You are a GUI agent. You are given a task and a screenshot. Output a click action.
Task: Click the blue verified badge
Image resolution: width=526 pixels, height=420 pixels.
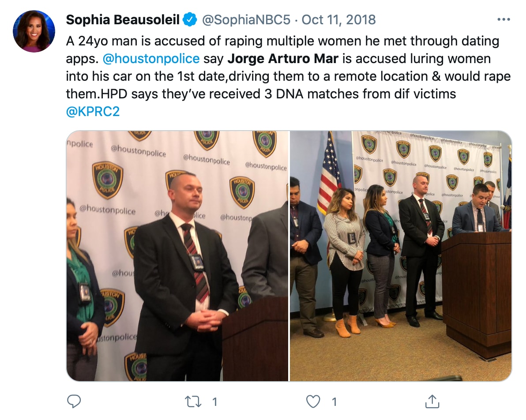point(190,20)
